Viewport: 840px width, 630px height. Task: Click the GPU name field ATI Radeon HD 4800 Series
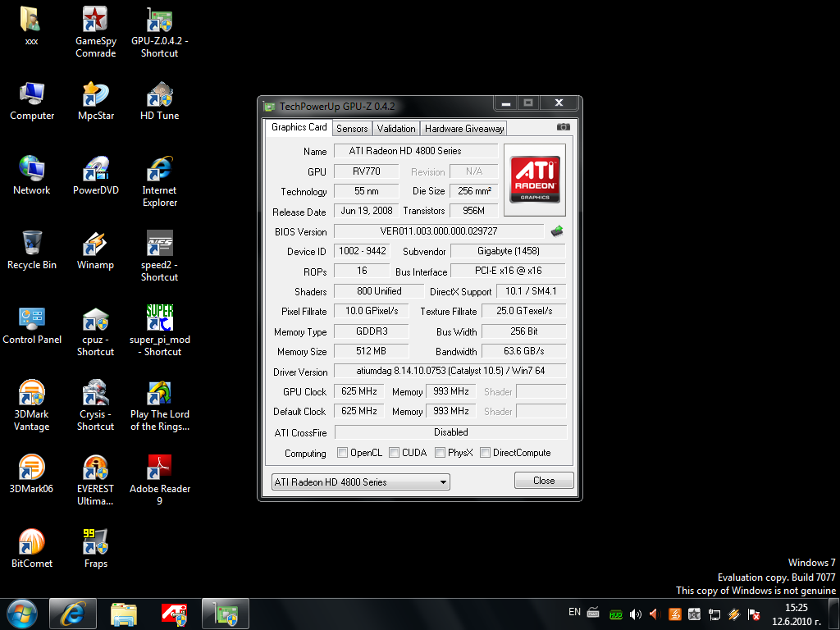tap(416, 151)
